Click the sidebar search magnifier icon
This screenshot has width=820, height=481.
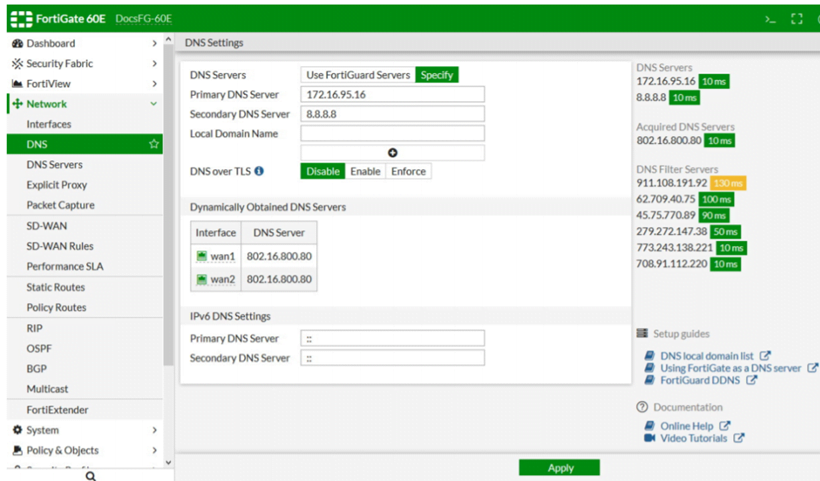[90, 476]
